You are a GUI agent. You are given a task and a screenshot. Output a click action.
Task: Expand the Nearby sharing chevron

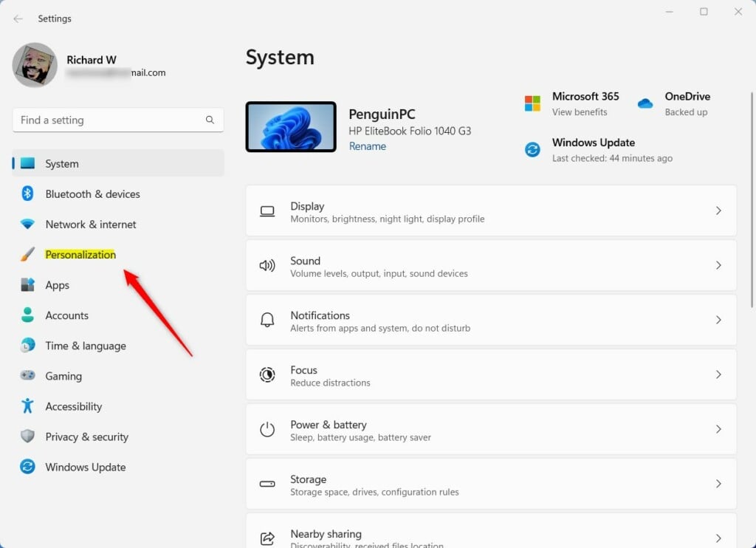pyautogui.click(x=718, y=538)
